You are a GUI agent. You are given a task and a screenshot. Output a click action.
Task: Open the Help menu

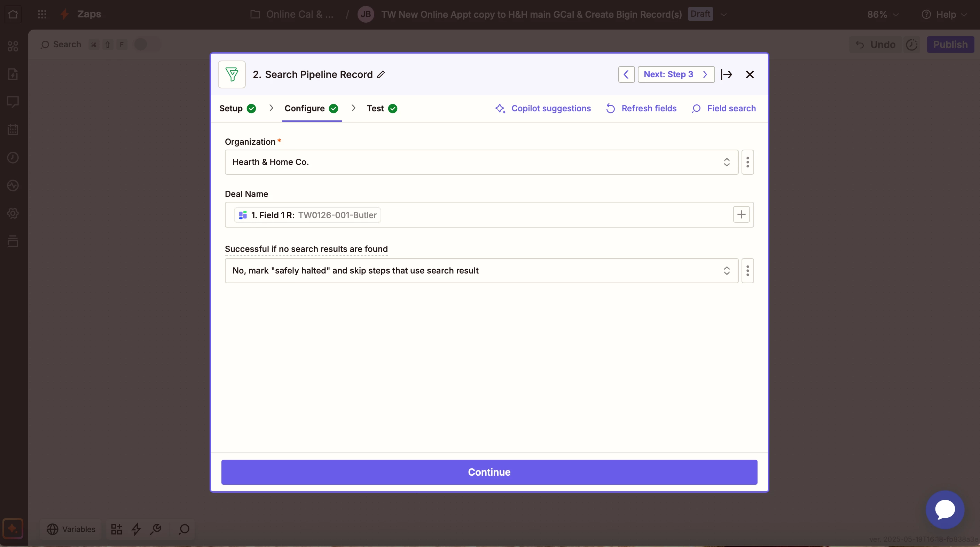(x=943, y=15)
